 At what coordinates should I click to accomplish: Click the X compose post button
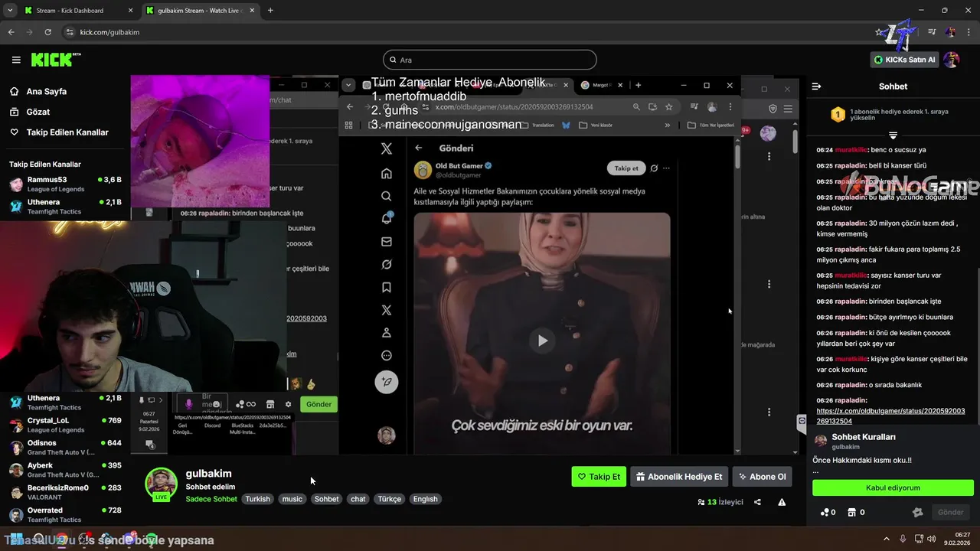pyautogui.click(x=387, y=381)
